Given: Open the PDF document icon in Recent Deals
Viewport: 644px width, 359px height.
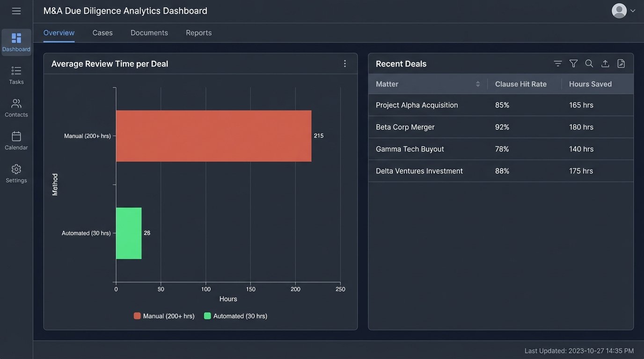Looking at the screenshot, I should tap(621, 63).
